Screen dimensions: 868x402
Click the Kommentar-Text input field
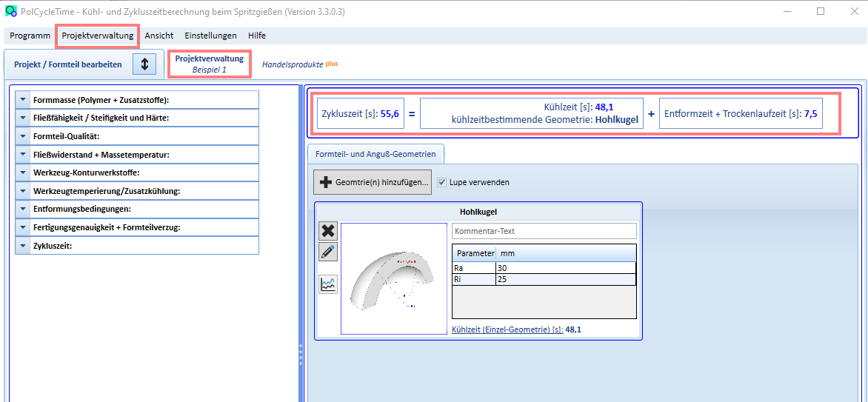(544, 231)
